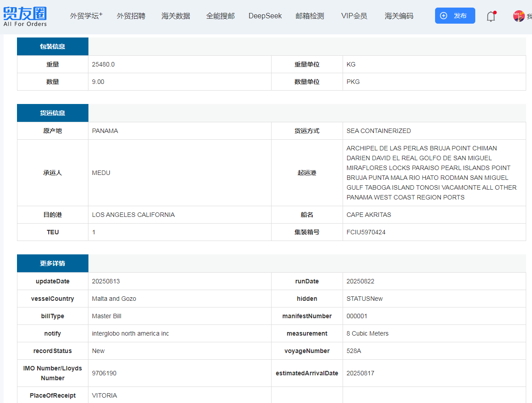Open the DeepSeek nav link

265,16
